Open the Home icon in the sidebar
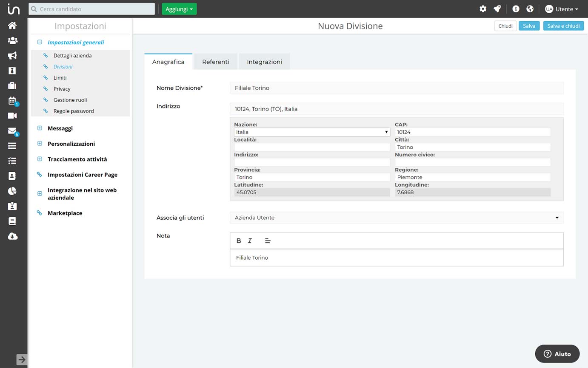The height and width of the screenshot is (368, 588). pyautogui.click(x=12, y=25)
